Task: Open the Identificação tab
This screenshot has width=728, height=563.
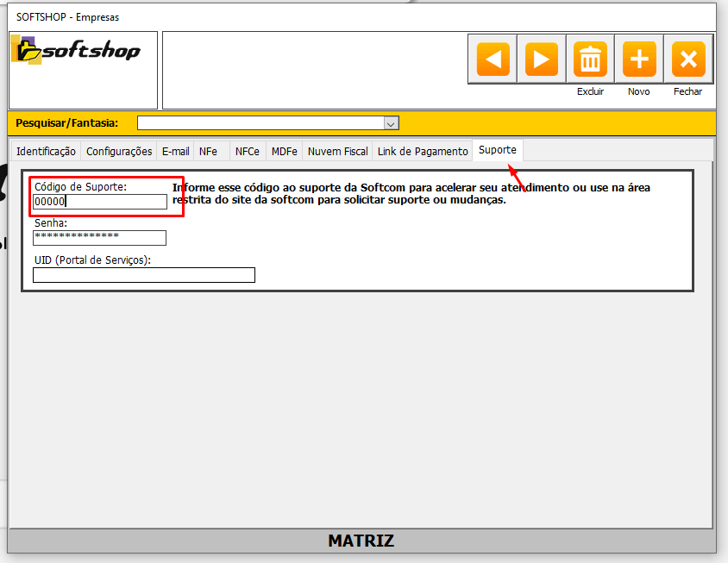Action: pyautogui.click(x=46, y=151)
